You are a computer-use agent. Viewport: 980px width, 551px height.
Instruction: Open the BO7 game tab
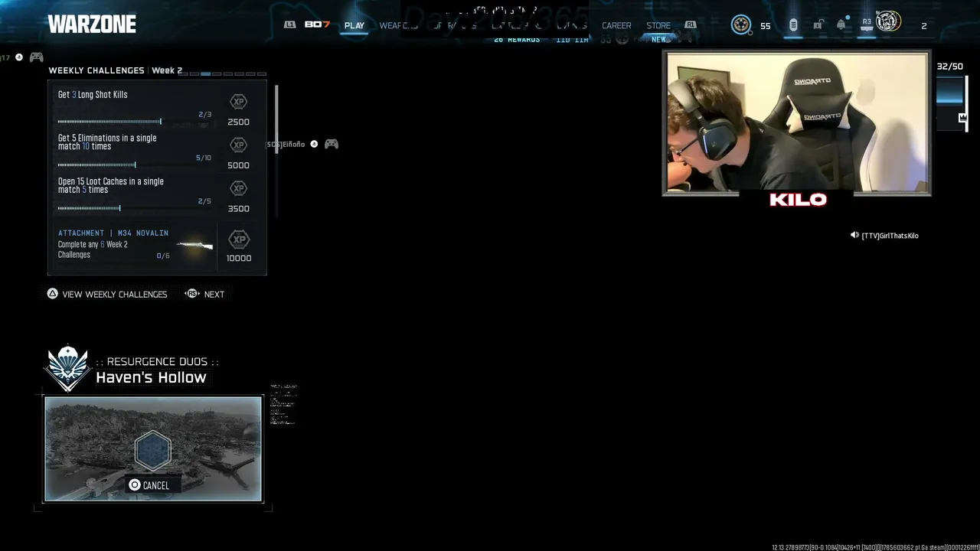pos(317,24)
